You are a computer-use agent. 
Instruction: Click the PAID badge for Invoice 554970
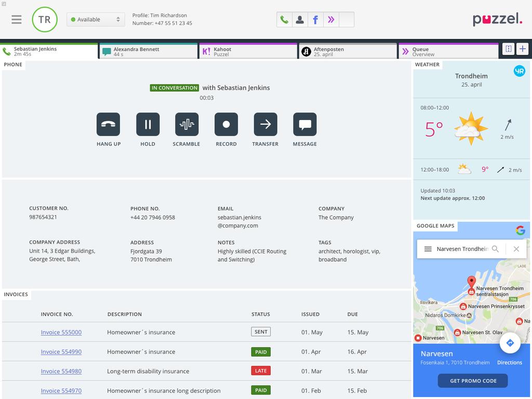[261, 390]
